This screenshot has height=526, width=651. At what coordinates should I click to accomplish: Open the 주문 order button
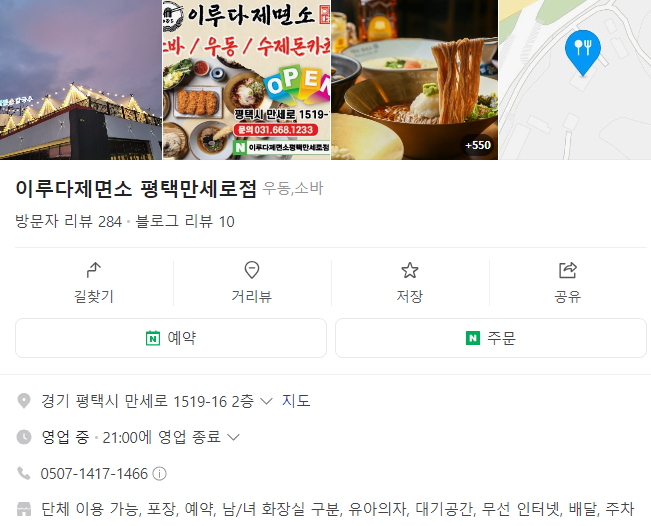click(491, 338)
